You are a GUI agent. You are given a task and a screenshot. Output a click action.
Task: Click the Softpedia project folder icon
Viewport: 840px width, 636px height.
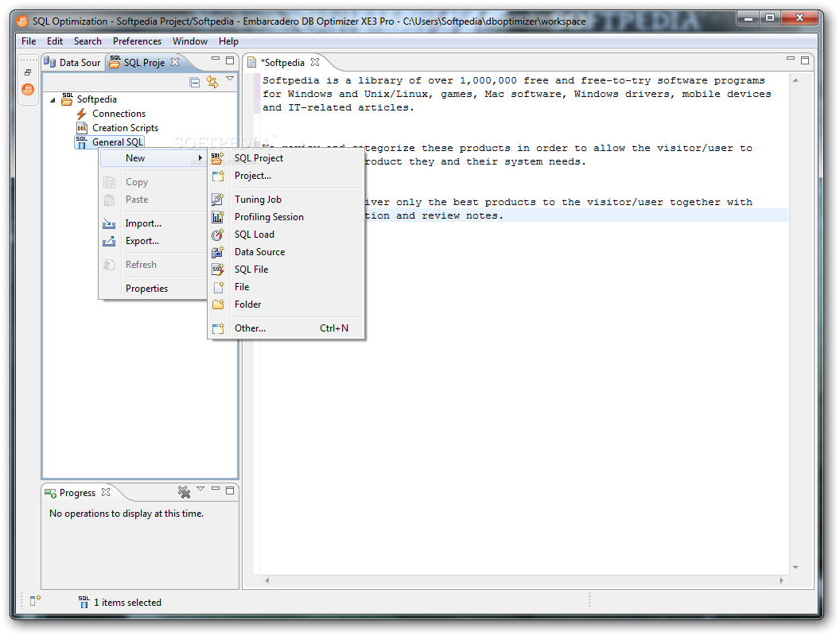pyautogui.click(x=67, y=99)
